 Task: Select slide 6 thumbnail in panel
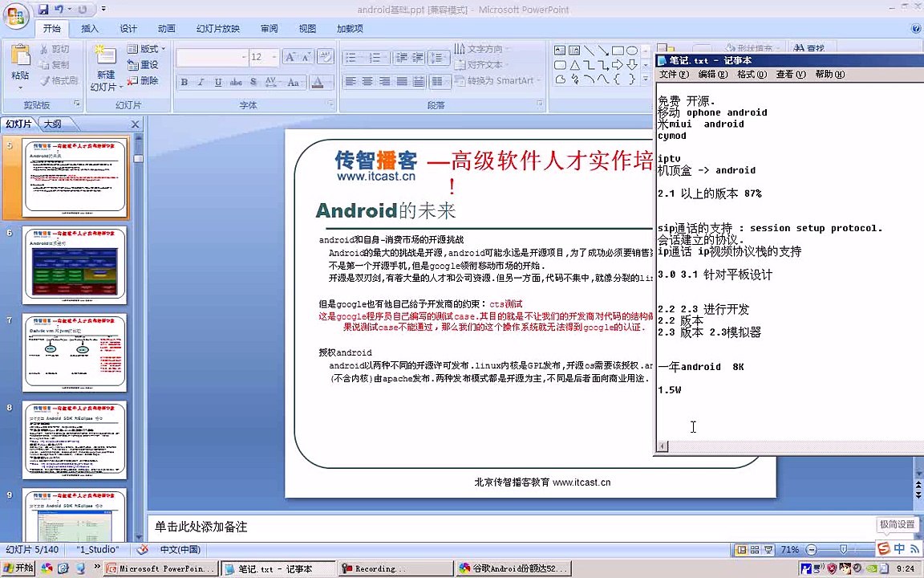point(75,266)
